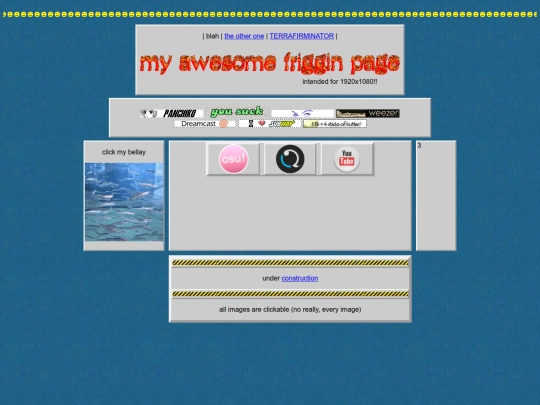Click the green 'you suck' badge
Viewport: 540px width, 405px height.
[x=237, y=112]
